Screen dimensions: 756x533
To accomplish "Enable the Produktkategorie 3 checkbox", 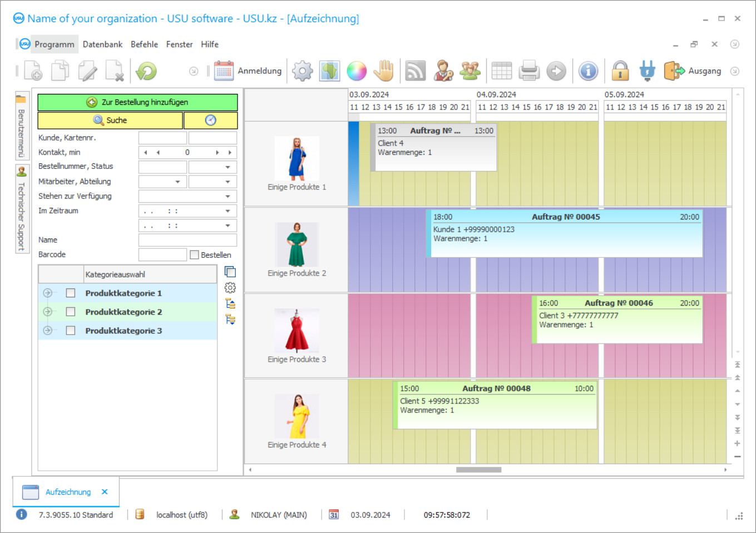I will [70, 330].
